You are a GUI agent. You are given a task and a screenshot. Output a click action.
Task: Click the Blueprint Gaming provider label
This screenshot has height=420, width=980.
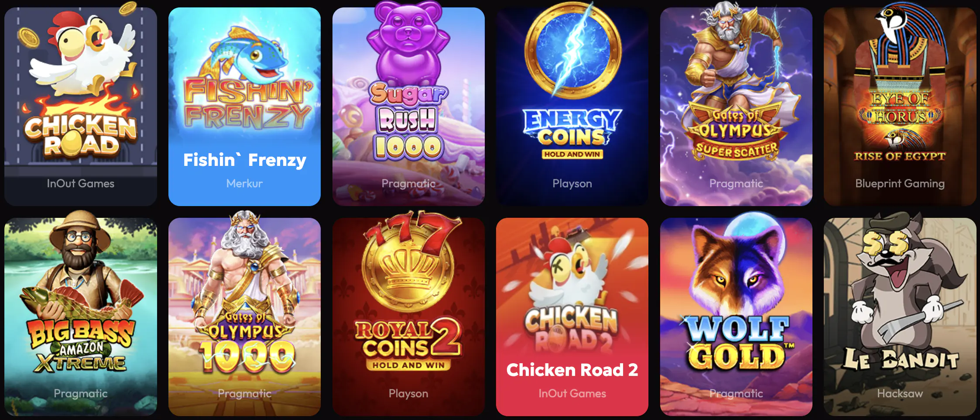click(900, 183)
